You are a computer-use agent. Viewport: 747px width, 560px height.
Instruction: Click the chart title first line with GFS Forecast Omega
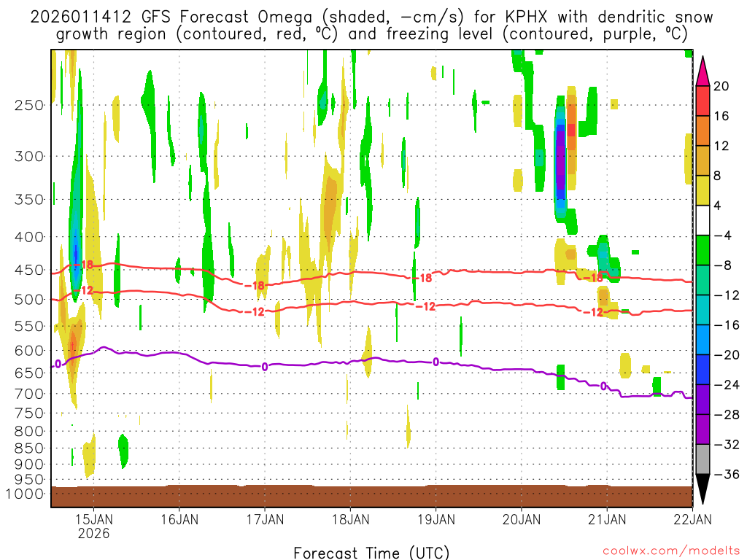coord(371,17)
